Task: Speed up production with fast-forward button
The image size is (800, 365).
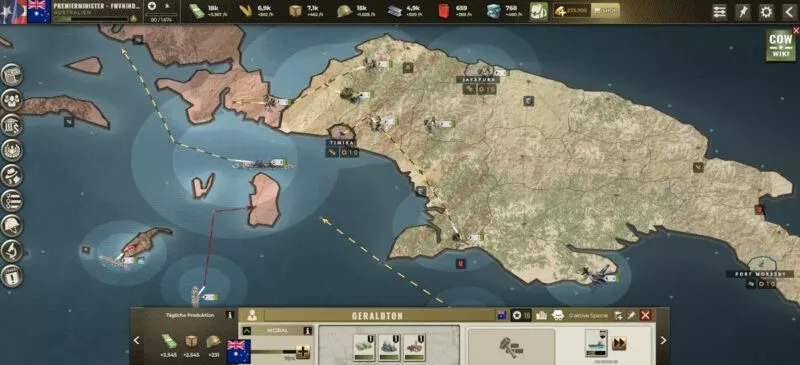Action: (x=619, y=343)
